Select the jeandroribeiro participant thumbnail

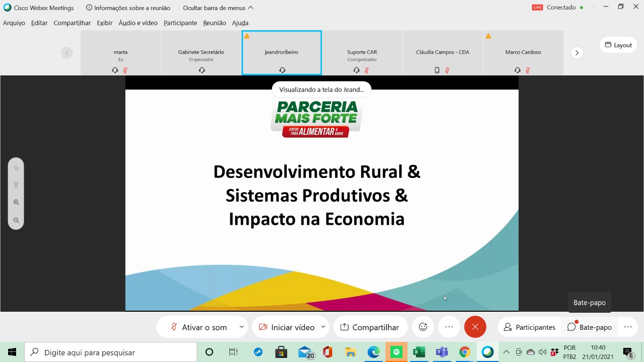282,52
